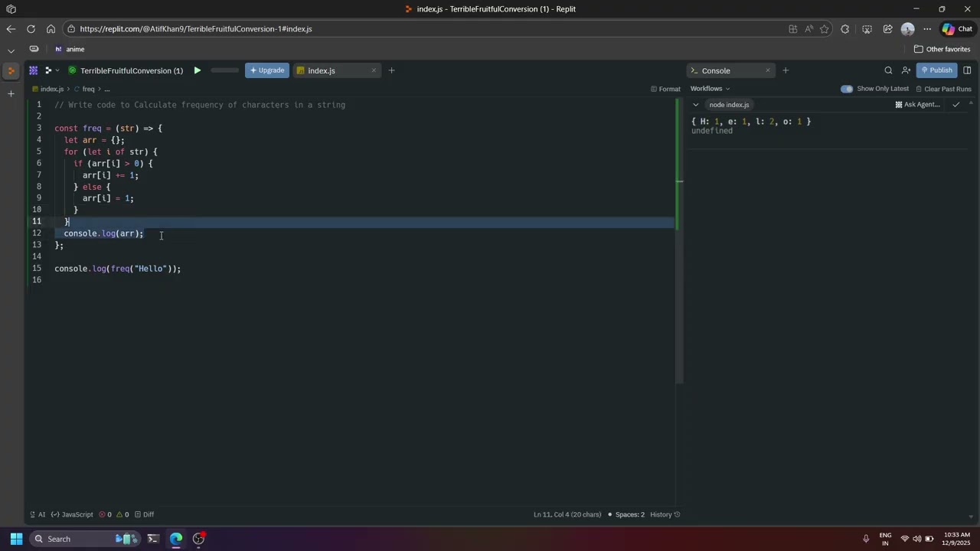Image resolution: width=980 pixels, height=551 pixels.
Task: Click Ln 11, Col 4 cursor position
Action: [567, 514]
